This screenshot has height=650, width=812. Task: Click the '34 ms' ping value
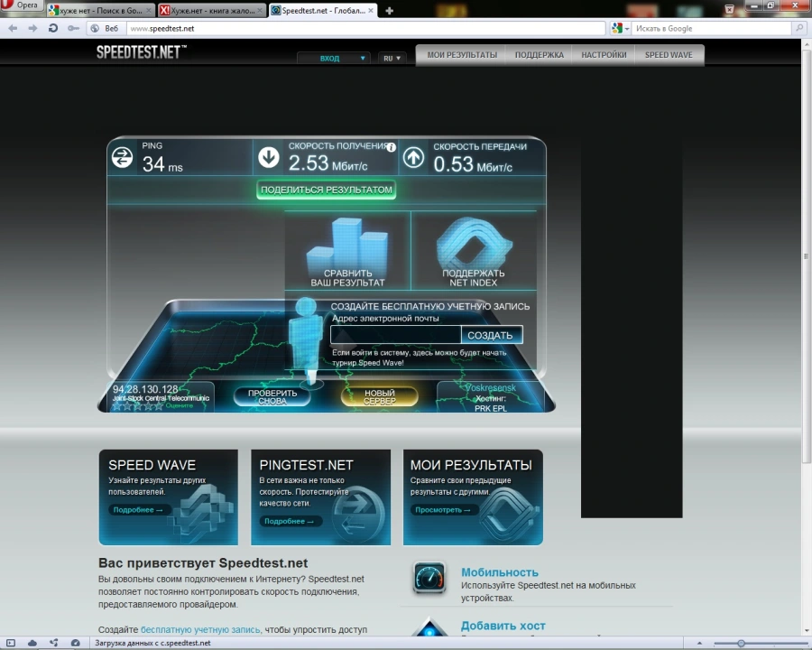pyautogui.click(x=162, y=164)
